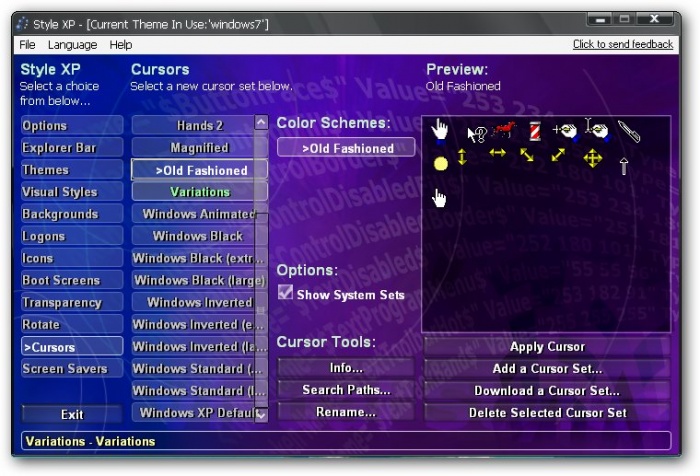The image size is (700, 476).
Task: Open Search Paths... cursor tool
Action: click(x=346, y=390)
